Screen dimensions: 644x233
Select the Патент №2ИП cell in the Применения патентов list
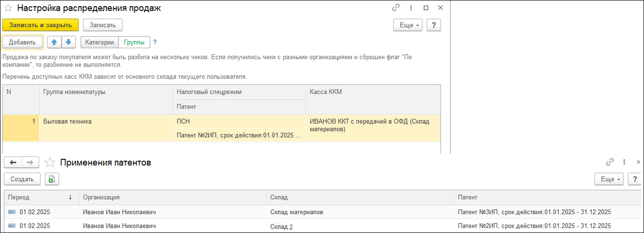click(x=549, y=226)
